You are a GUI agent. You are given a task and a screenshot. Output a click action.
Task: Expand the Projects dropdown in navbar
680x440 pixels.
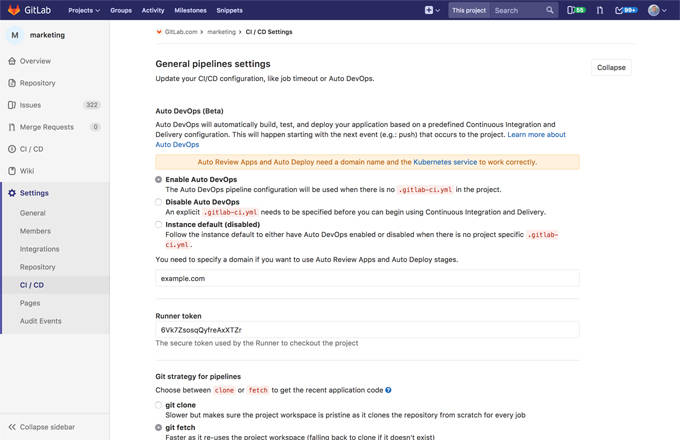(x=84, y=10)
